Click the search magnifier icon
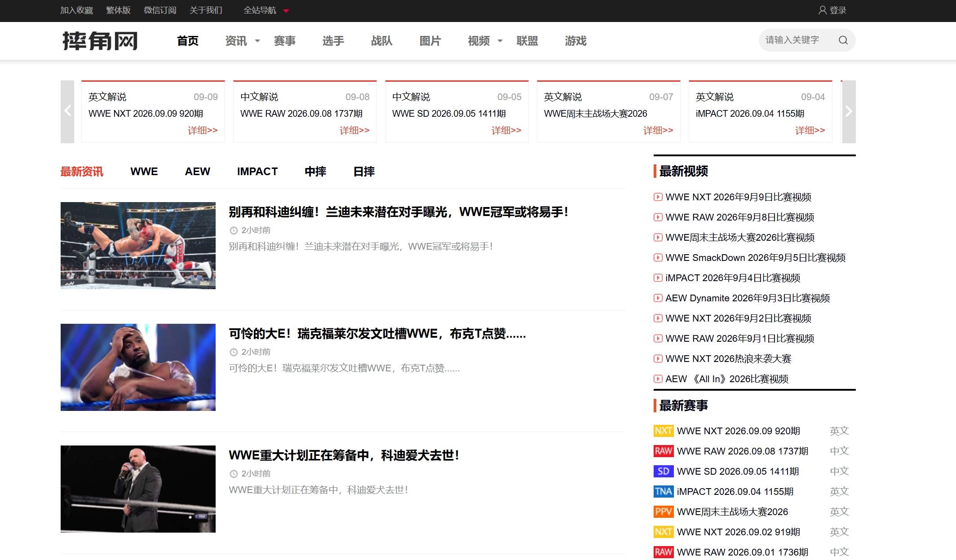The image size is (956, 560). [x=843, y=40]
